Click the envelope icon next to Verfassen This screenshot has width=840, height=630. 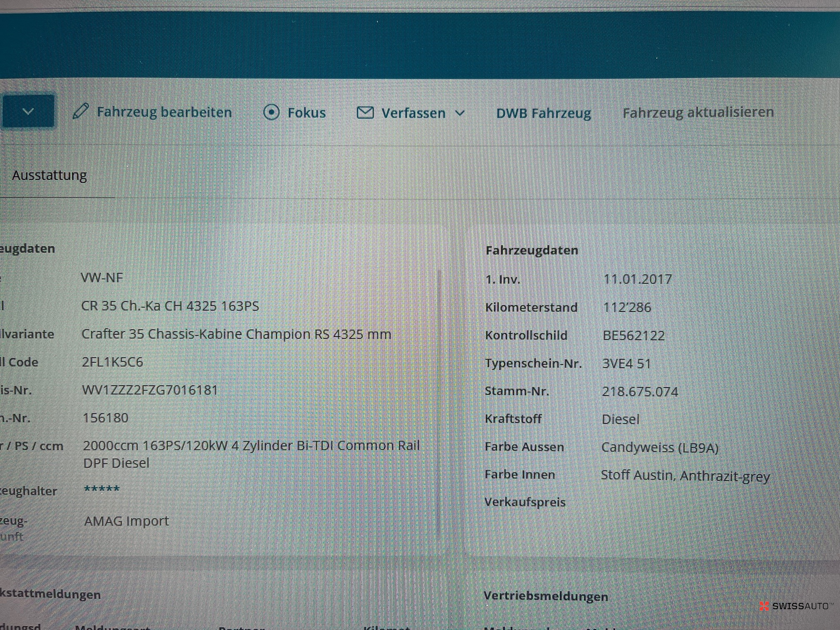click(x=365, y=112)
